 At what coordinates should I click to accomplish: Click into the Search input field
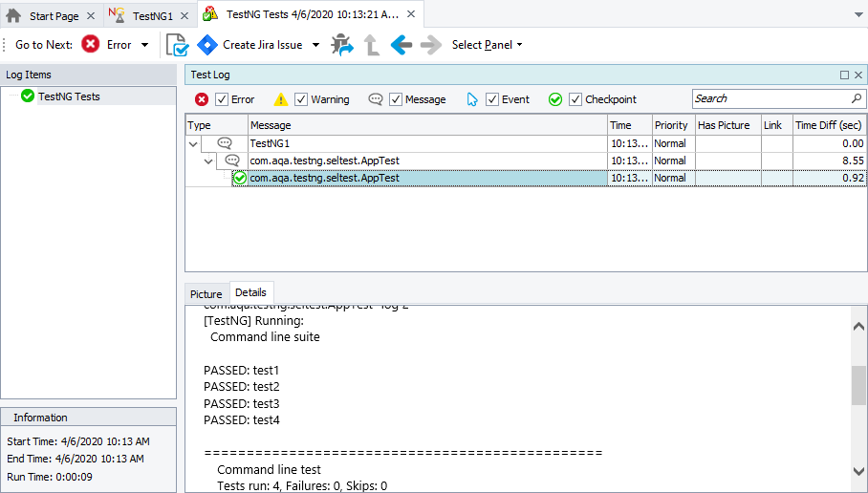point(769,98)
